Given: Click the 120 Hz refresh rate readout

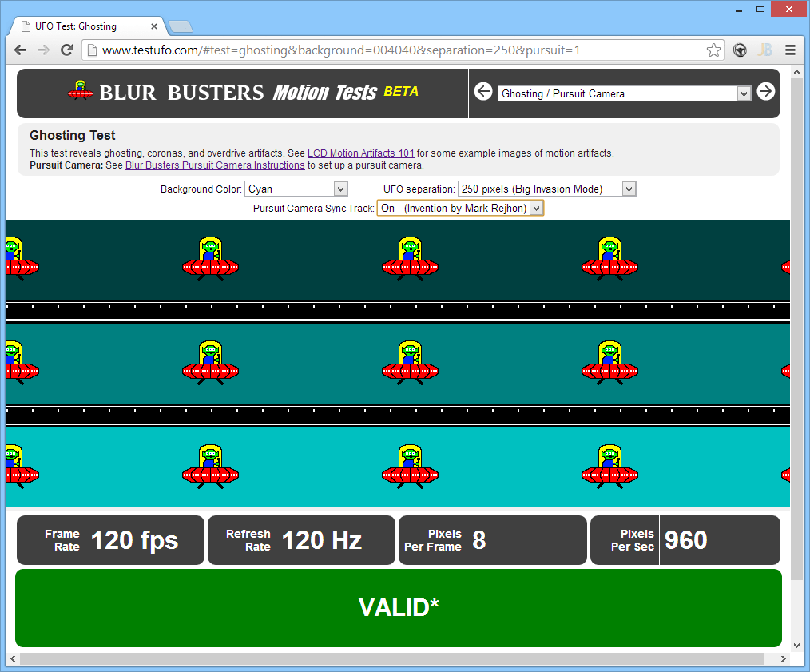Looking at the screenshot, I should 322,540.
